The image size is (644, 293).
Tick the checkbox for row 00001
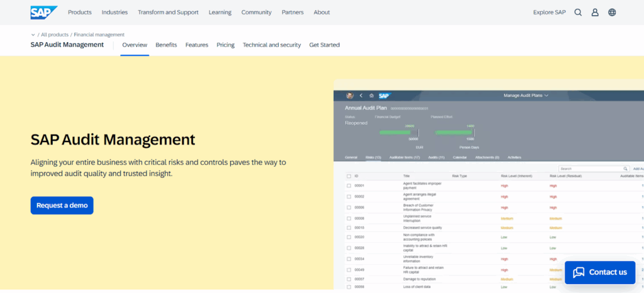[348, 185]
